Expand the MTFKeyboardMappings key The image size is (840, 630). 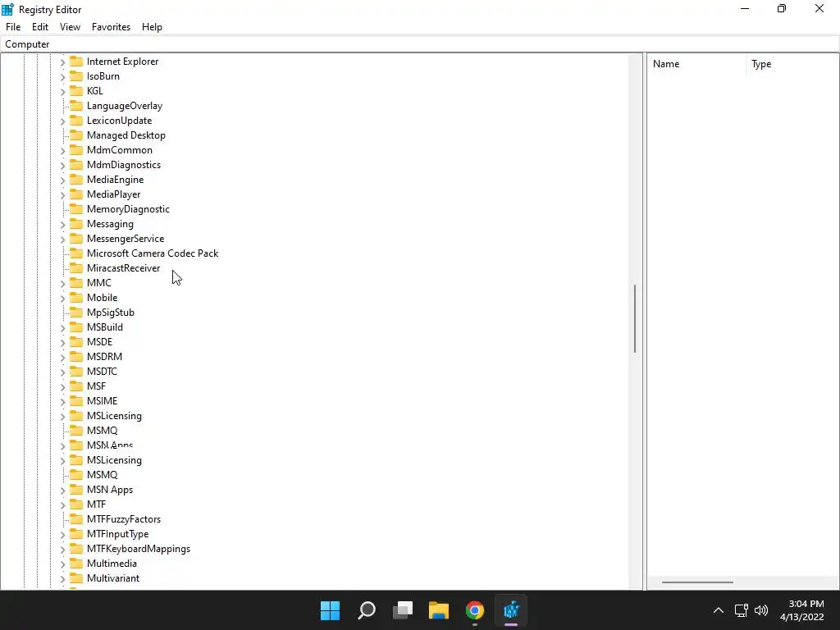(62, 550)
